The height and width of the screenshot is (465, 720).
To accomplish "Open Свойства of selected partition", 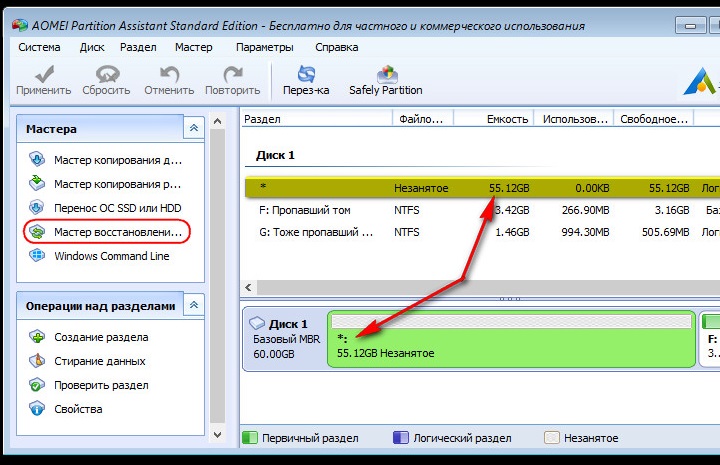I will 78,409.
